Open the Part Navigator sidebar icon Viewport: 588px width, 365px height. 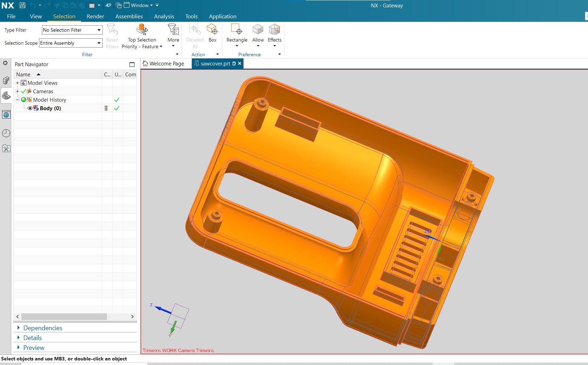click(x=6, y=95)
